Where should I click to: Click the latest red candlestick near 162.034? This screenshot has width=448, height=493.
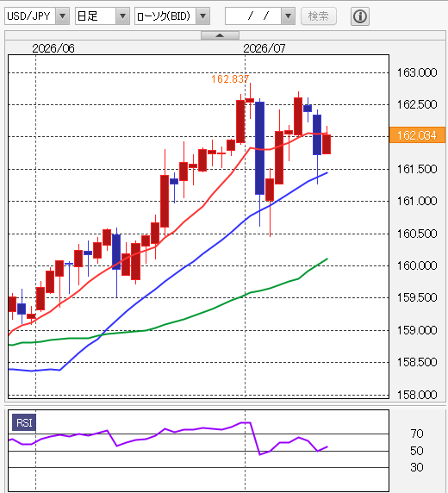pos(327,144)
